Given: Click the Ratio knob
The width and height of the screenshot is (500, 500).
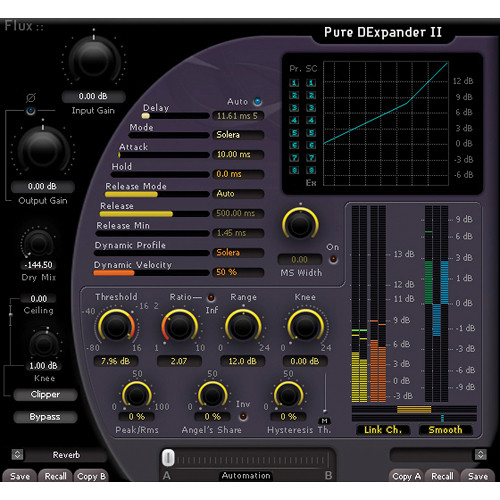Looking at the screenshot, I should coord(180,327).
